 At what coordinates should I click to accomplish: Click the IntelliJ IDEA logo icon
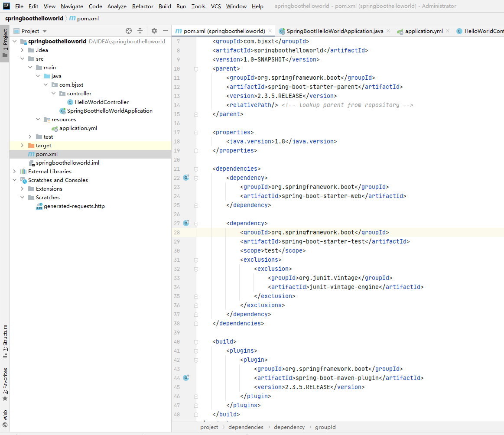pyautogui.click(x=7, y=6)
